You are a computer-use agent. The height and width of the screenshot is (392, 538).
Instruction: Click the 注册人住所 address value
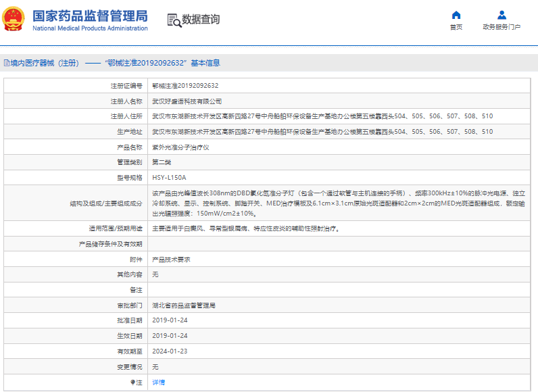[x=322, y=116]
